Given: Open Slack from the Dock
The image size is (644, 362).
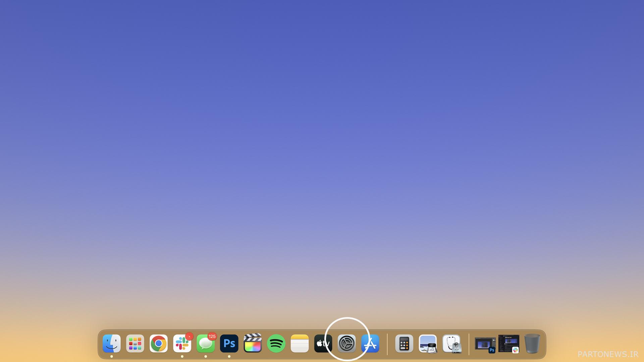Looking at the screenshot, I should click(x=182, y=344).
